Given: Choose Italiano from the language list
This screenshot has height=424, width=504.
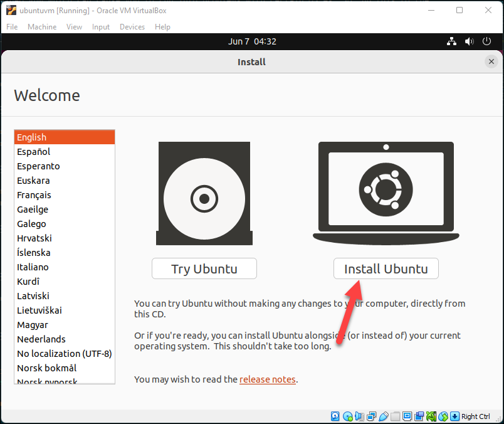Looking at the screenshot, I should [33, 267].
